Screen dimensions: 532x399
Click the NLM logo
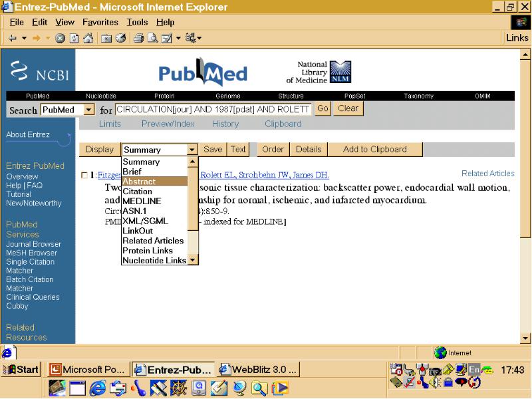point(340,72)
